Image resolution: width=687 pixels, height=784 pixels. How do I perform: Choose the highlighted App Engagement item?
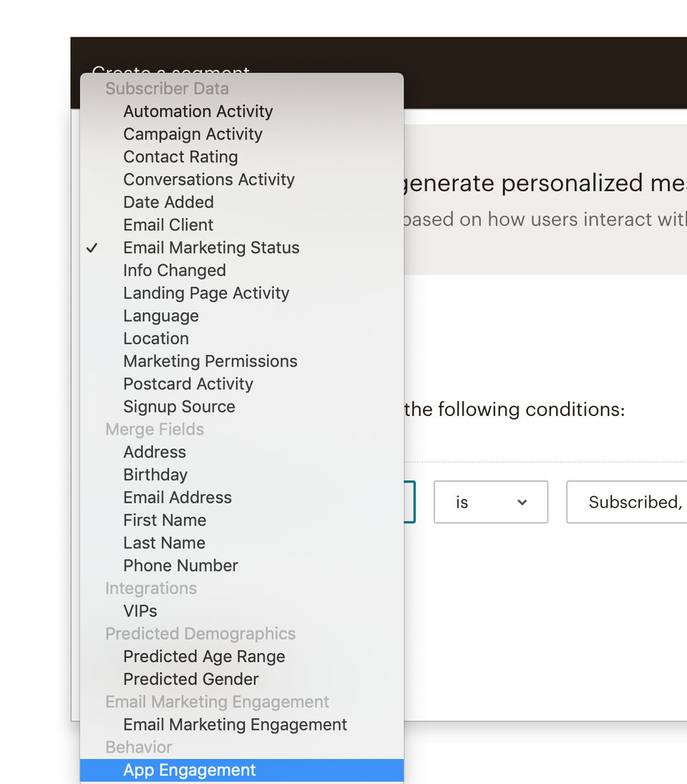click(x=190, y=770)
